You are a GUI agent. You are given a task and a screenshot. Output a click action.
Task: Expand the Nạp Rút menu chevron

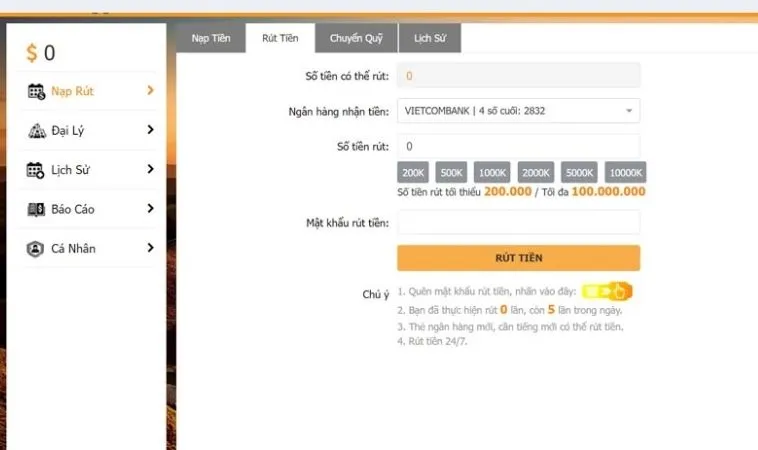[x=150, y=90]
